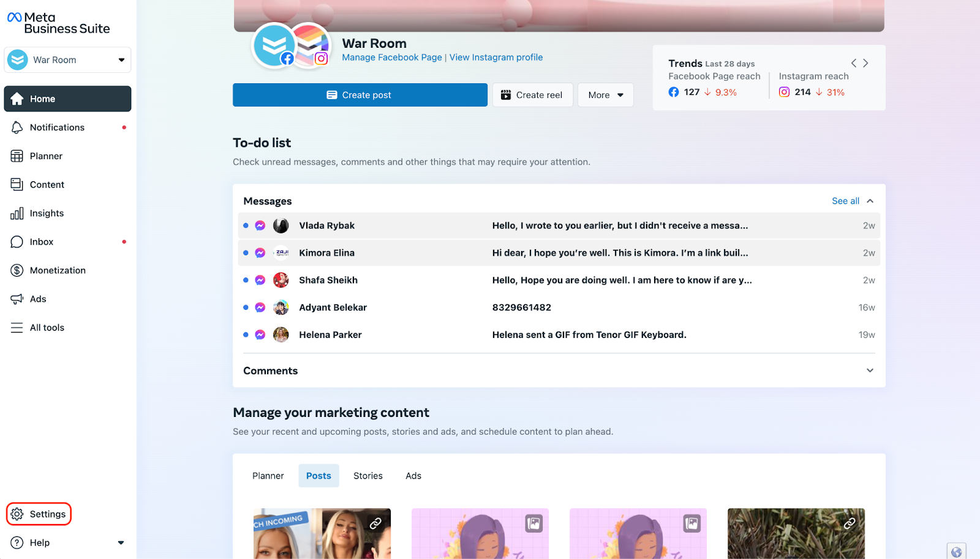Open first post thumbnail with blonde women

pos(322,533)
